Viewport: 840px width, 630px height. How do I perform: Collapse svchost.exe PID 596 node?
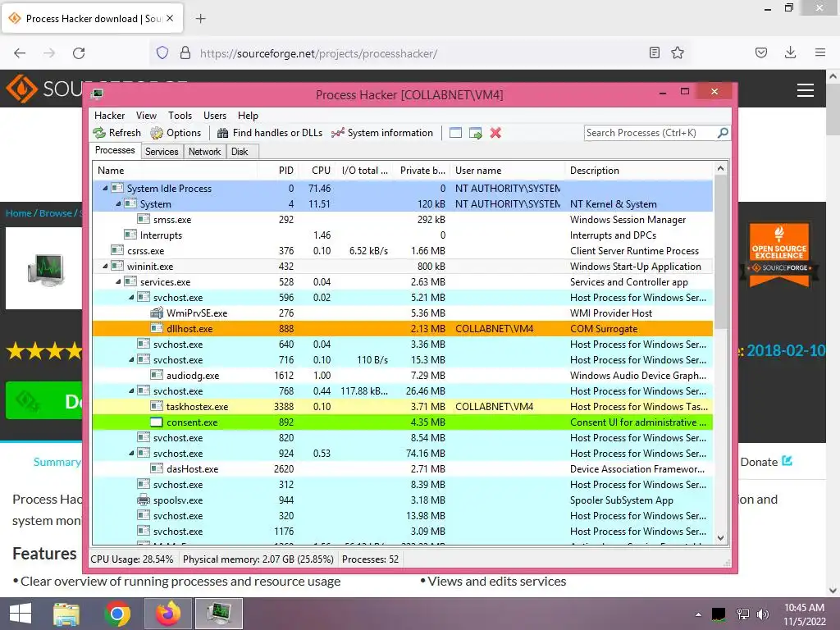(x=131, y=297)
